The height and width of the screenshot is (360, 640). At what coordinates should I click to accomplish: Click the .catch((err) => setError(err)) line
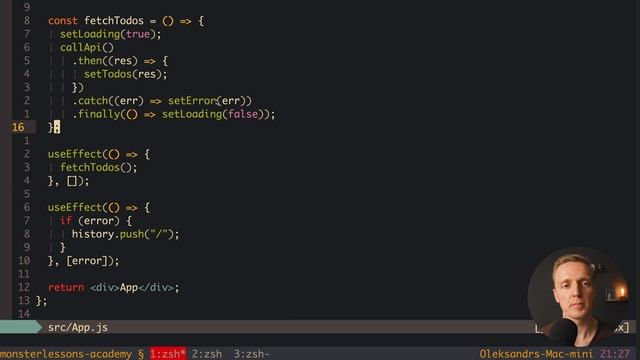[162, 101]
